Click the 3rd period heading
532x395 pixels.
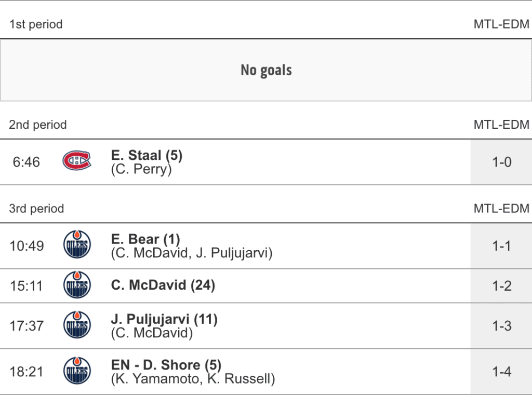pos(36,209)
